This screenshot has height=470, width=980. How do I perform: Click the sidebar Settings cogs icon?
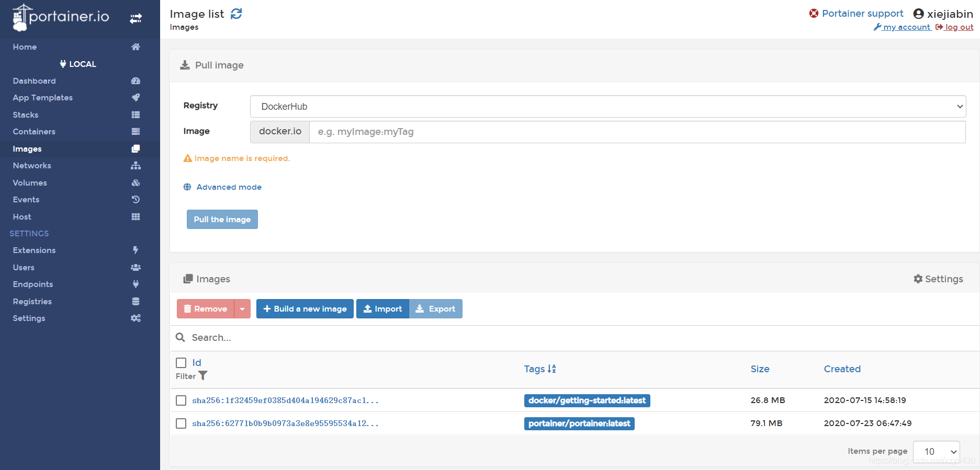point(136,318)
